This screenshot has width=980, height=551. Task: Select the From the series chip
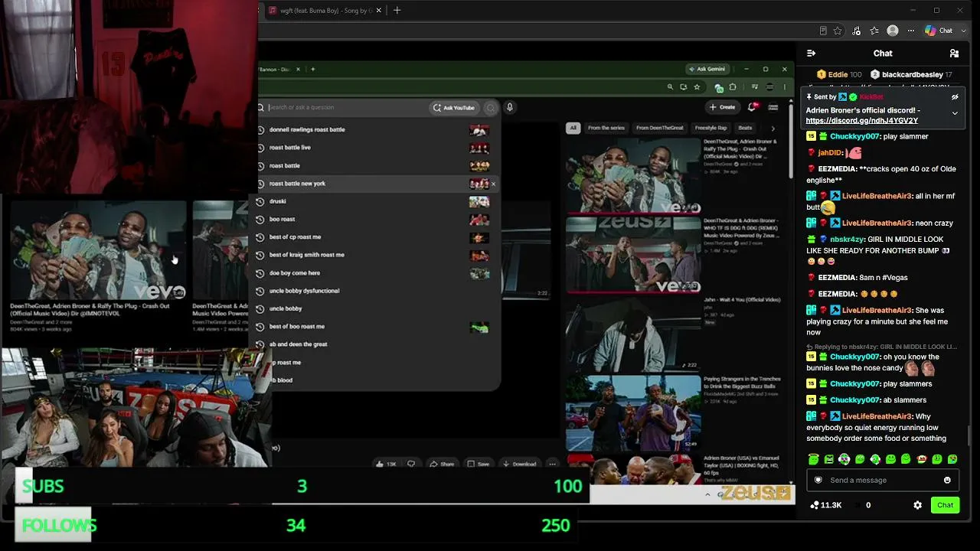coord(606,128)
